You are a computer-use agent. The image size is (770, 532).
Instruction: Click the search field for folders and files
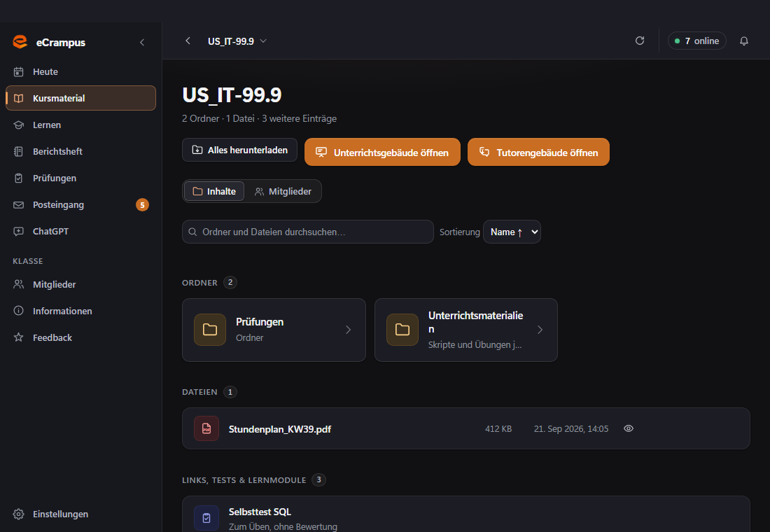tap(308, 232)
